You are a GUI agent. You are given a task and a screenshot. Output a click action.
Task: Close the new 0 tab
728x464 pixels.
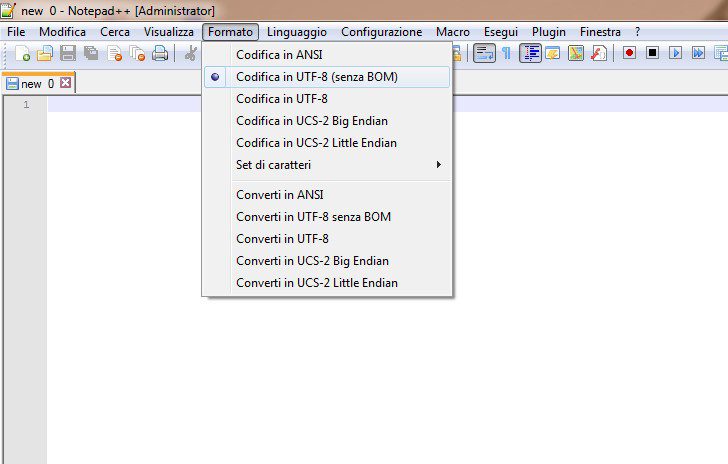click(x=66, y=84)
